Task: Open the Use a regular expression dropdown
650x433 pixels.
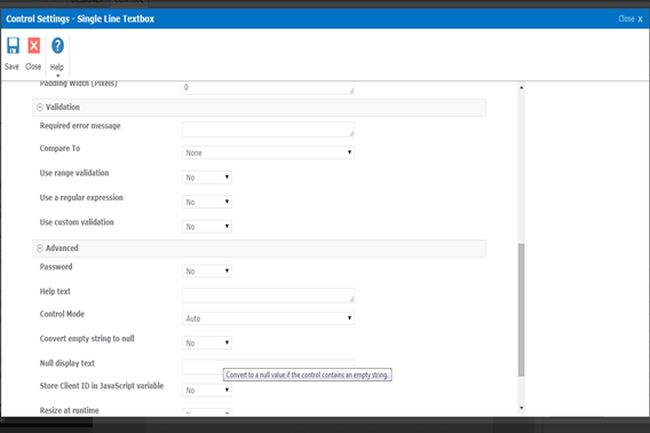Action: [x=207, y=202]
